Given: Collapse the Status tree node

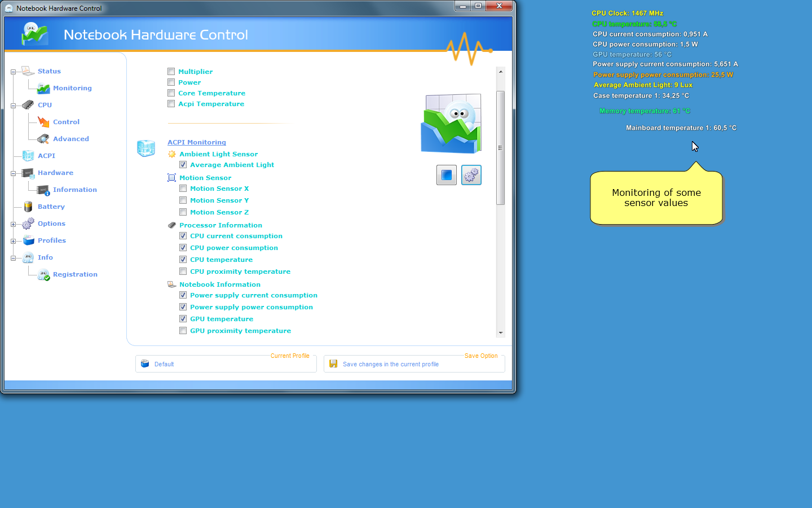Looking at the screenshot, I should pyautogui.click(x=13, y=72).
